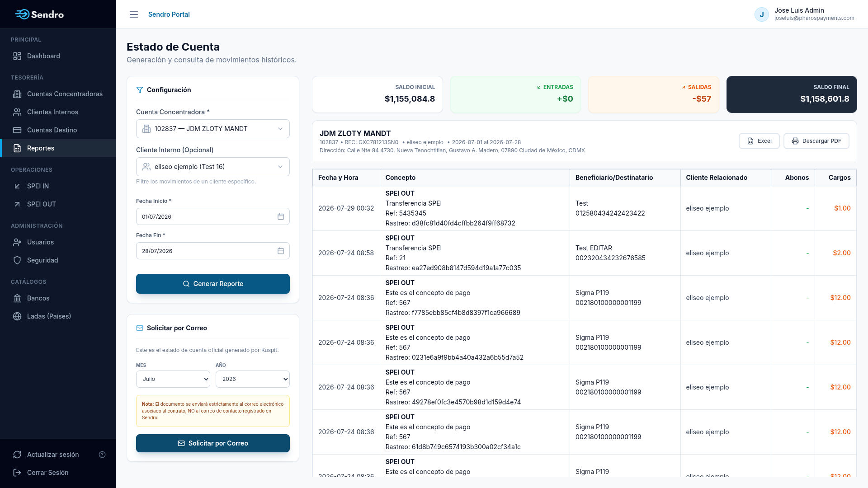Open the Fecha Inicio calendar icon

coord(281,216)
